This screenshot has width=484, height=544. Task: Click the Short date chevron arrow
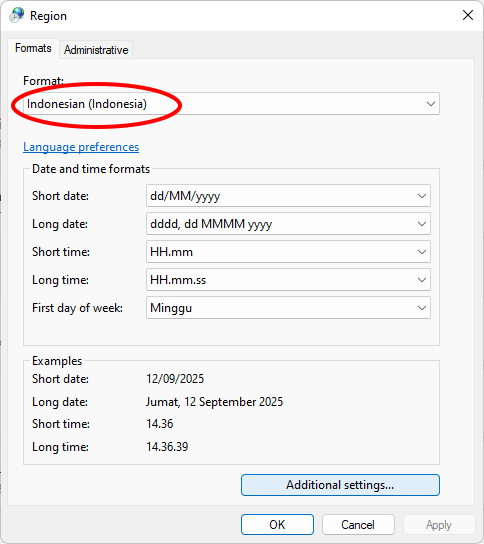pyautogui.click(x=422, y=196)
